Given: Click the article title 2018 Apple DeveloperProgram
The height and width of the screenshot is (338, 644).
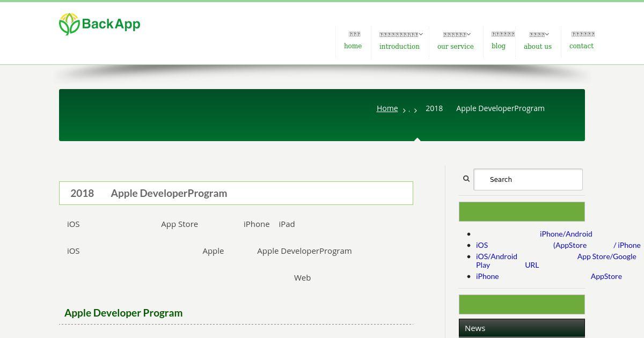Looking at the screenshot, I should click(149, 193).
